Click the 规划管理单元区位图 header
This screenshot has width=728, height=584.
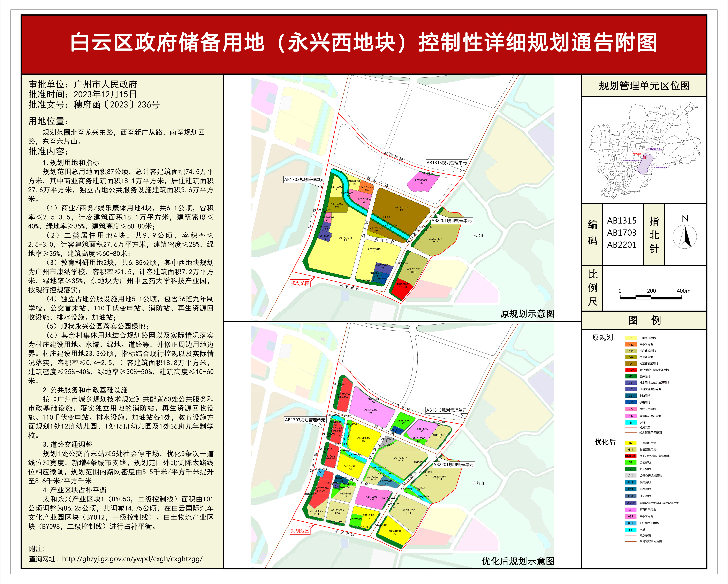pos(644,86)
